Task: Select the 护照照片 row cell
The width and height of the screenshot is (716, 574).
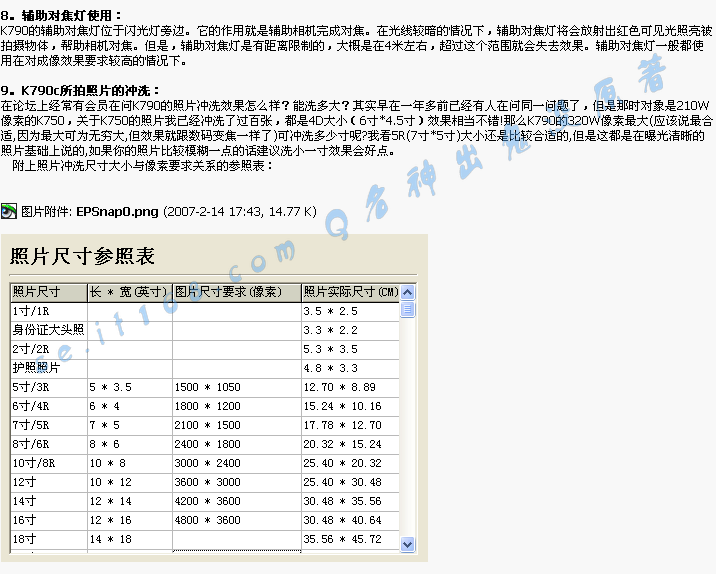Action: (x=48, y=368)
